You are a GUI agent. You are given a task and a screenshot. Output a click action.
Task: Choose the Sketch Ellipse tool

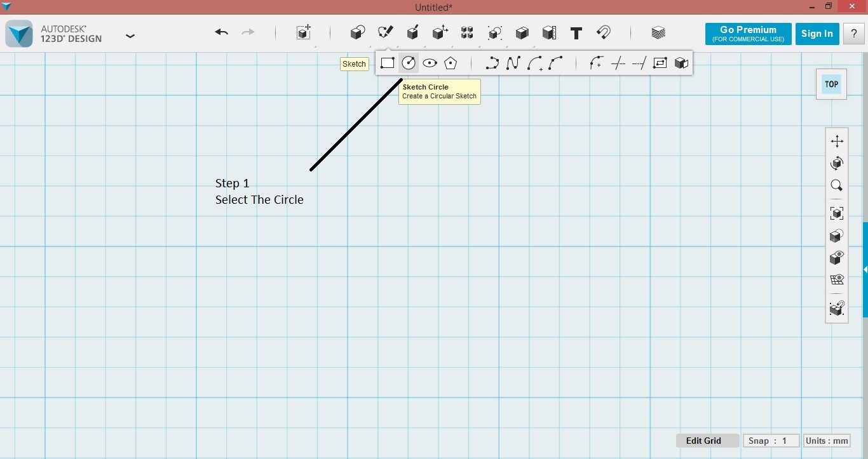pyautogui.click(x=430, y=63)
